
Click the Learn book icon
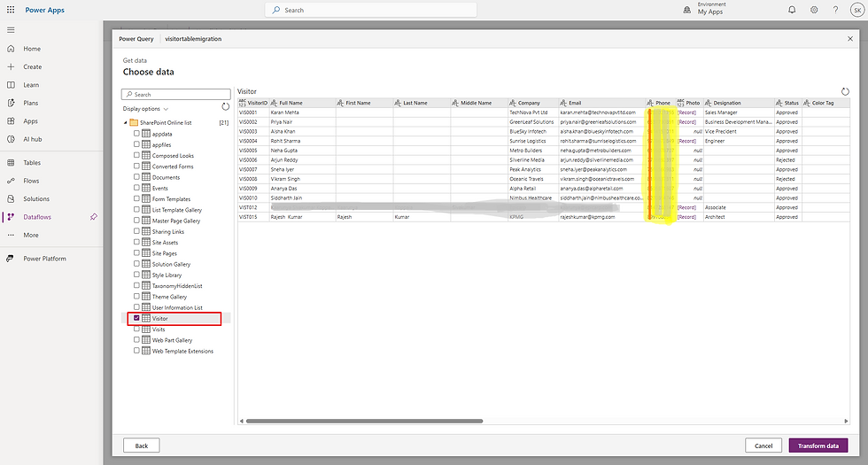pyautogui.click(x=11, y=85)
